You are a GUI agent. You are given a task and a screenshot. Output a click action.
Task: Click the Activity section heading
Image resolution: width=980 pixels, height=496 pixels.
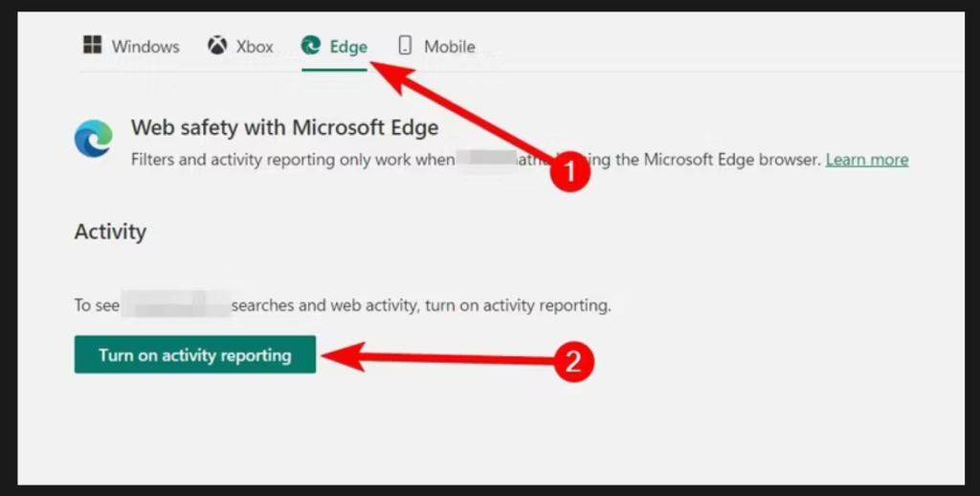110,232
